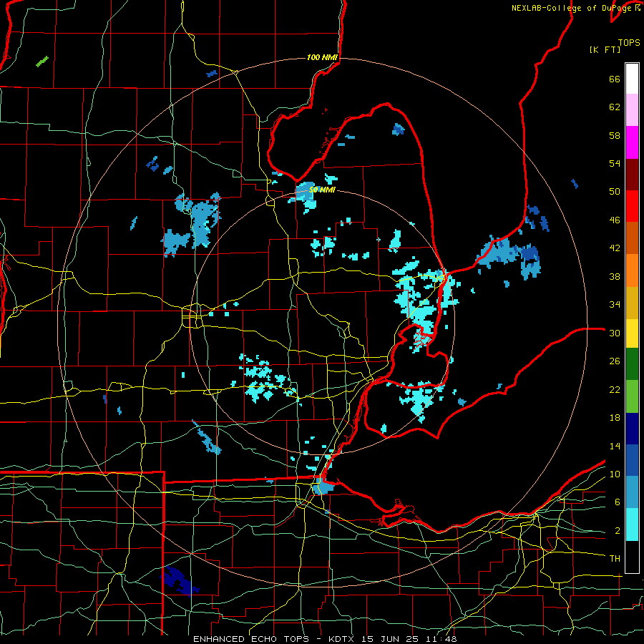
Task: Click the legend value 34
Action: [615, 305]
